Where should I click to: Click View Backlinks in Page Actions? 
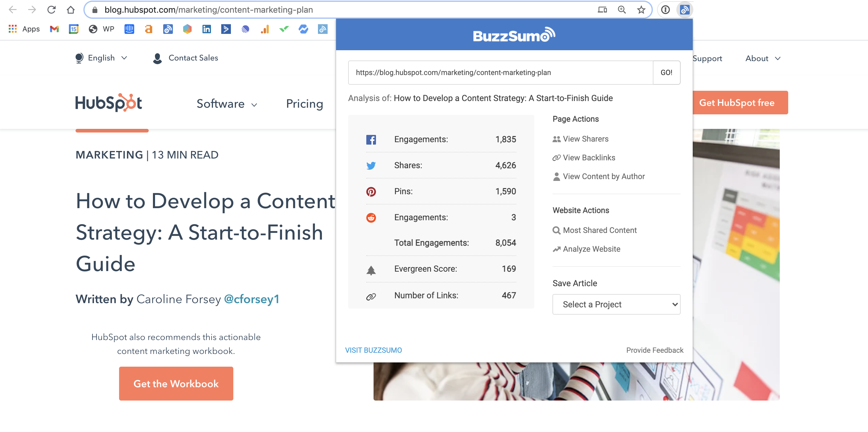pos(589,158)
